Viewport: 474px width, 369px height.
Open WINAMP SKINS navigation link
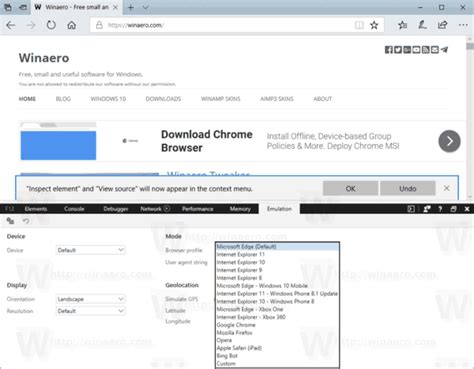220,99
